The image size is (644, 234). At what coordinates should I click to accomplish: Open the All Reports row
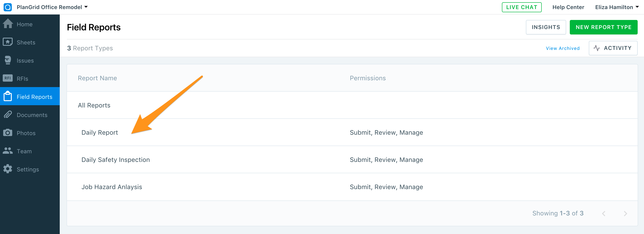coord(352,105)
